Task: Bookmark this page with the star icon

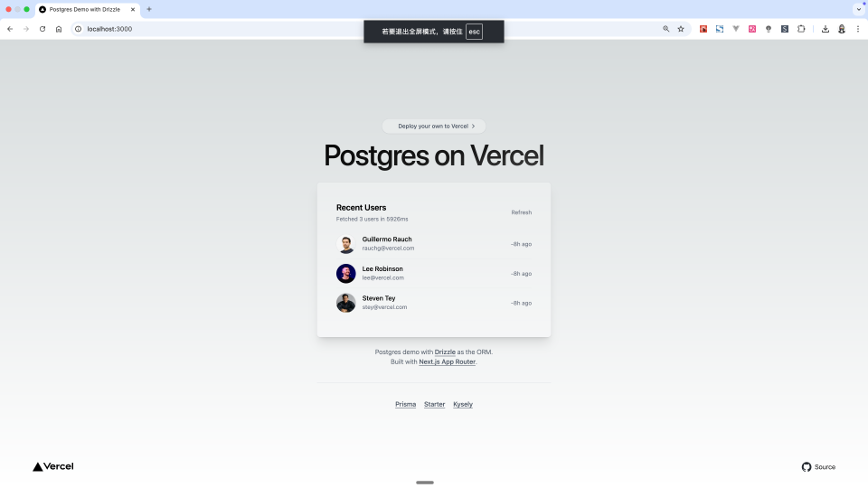Action: coord(681,29)
